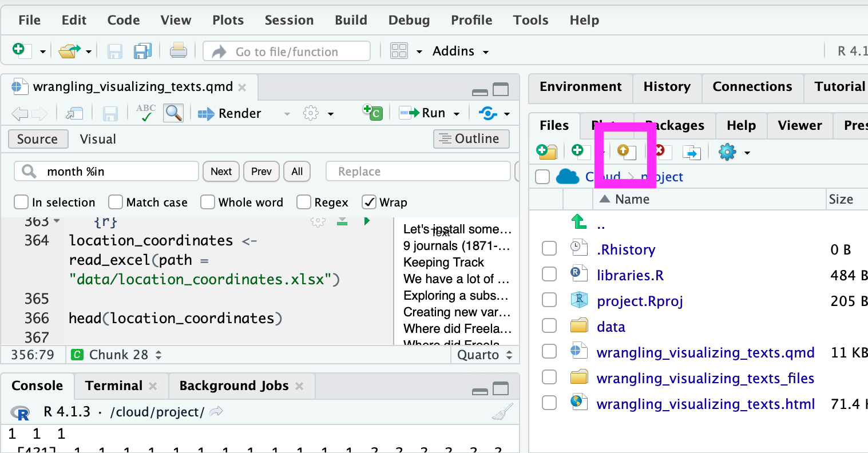This screenshot has height=453, width=868.
Task: Clear console with the broom icon
Action: [x=502, y=412]
